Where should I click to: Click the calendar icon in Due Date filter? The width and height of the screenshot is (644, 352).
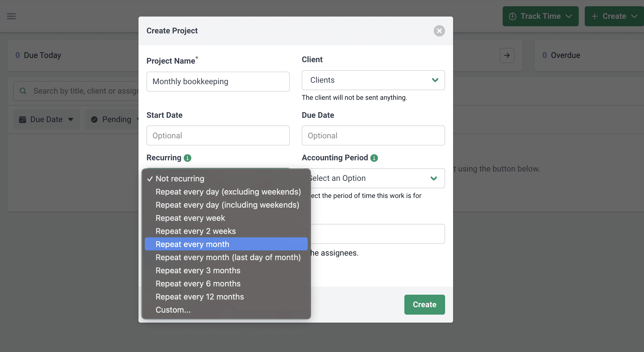pos(23,119)
